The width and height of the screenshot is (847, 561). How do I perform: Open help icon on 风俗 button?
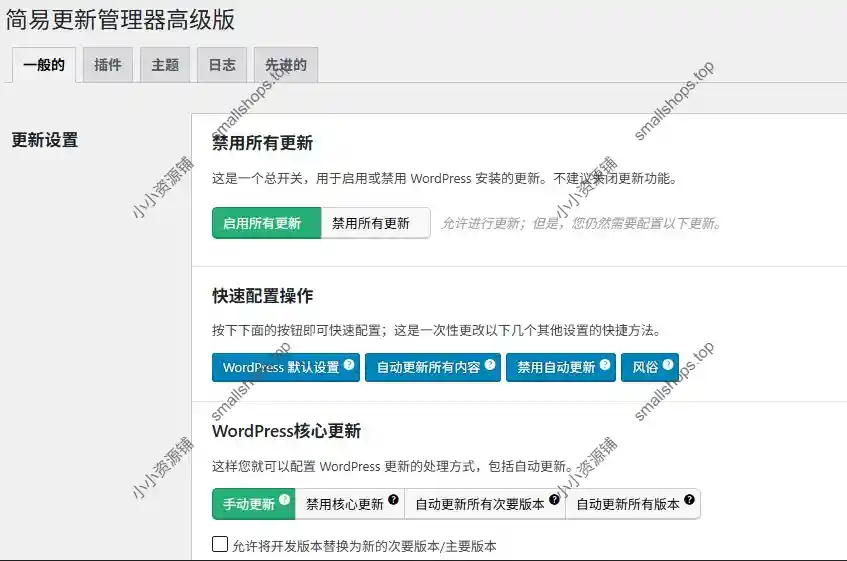pos(668,364)
